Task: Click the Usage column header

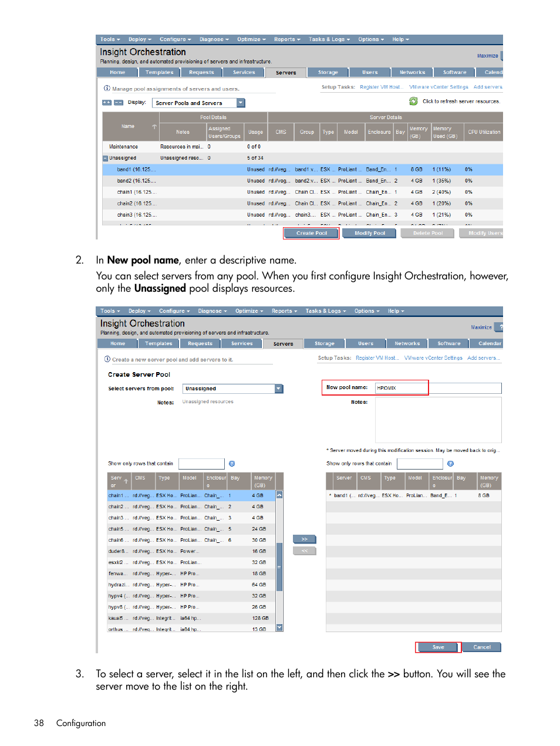Action: 255,132
